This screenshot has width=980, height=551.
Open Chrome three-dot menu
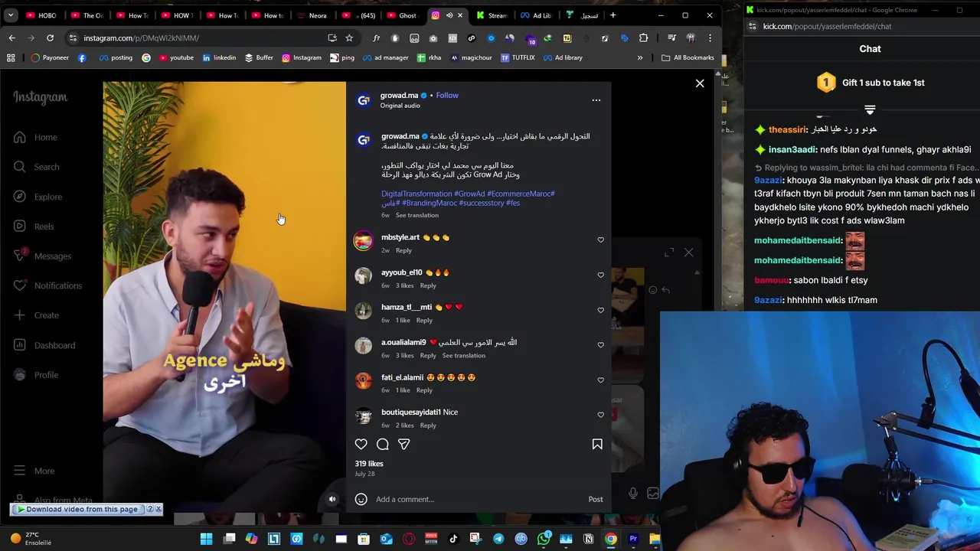coord(710,38)
